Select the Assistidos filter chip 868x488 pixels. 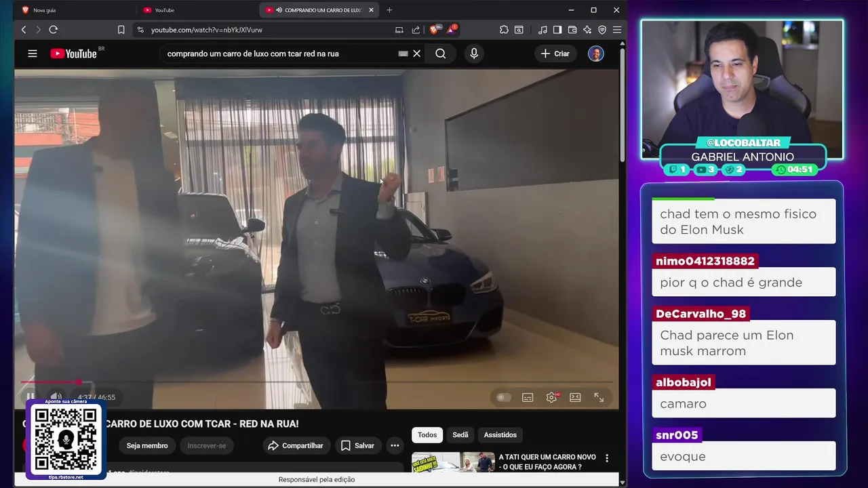point(500,435)
